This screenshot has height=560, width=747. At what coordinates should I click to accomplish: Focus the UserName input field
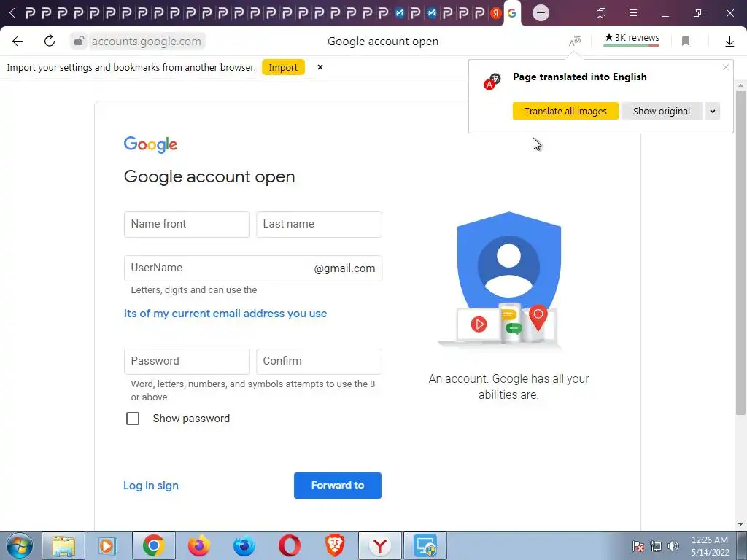click(x=253, y=268)
